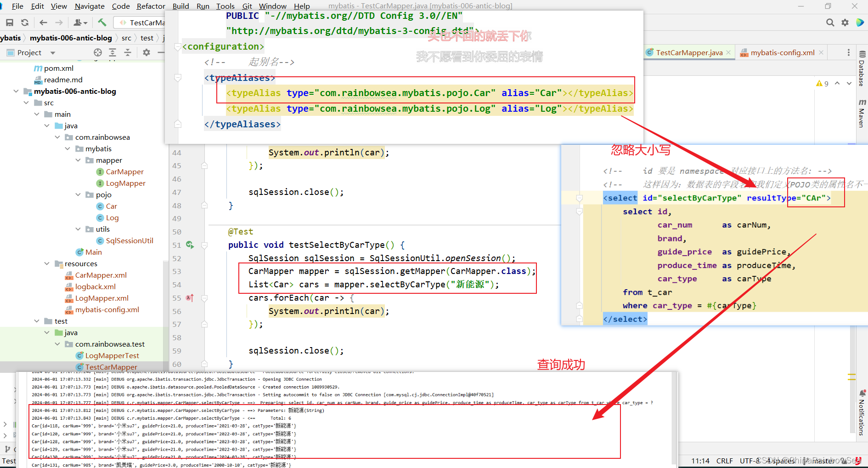Run the test via line 51 gutter icon
The image size is (868, 468).
190,245
